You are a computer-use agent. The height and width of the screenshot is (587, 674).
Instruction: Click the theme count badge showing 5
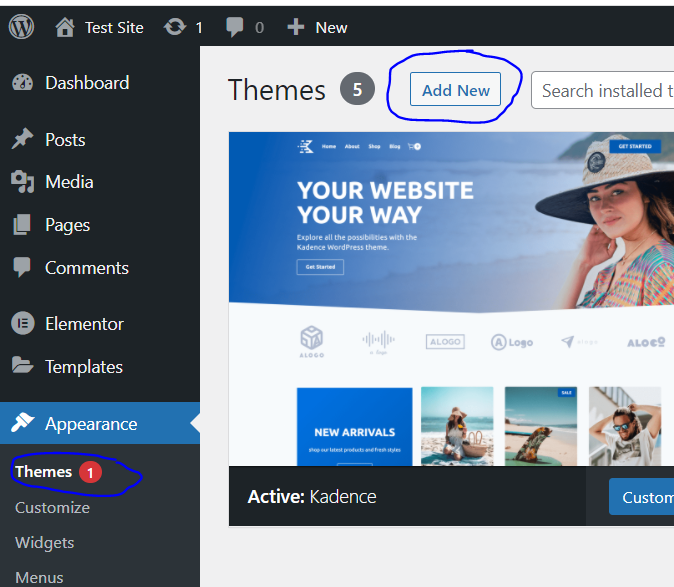[357, 89]
